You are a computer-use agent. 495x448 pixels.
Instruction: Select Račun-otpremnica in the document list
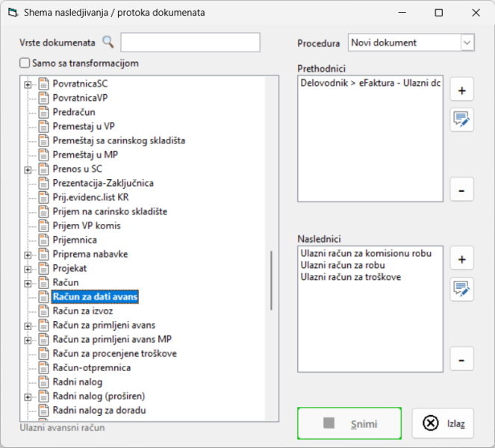tap(92, 367)
